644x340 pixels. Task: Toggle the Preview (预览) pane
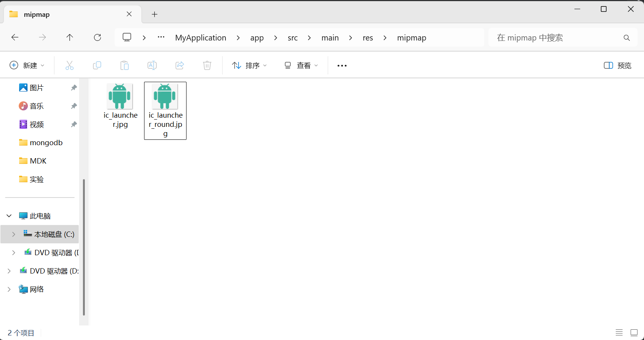618,65
